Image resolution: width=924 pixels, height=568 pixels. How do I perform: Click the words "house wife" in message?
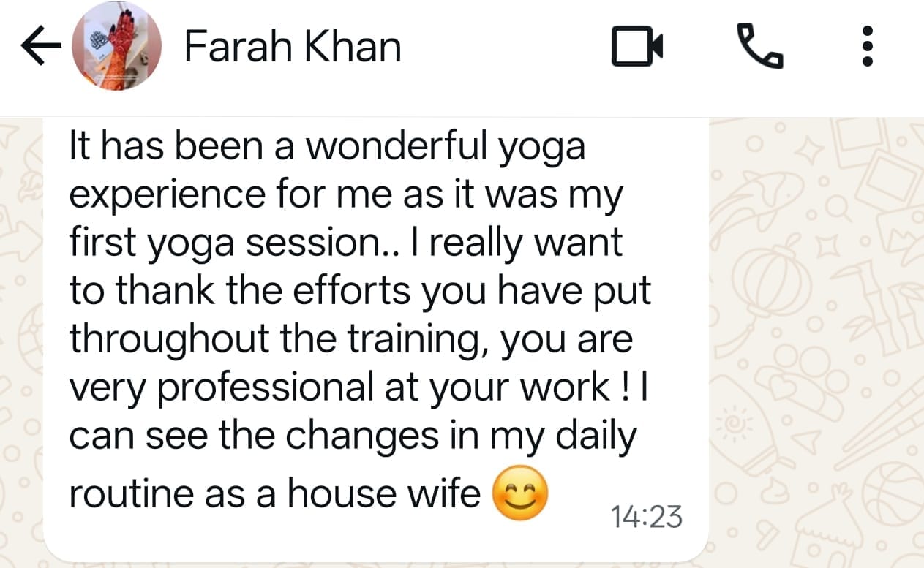point(383,494)
